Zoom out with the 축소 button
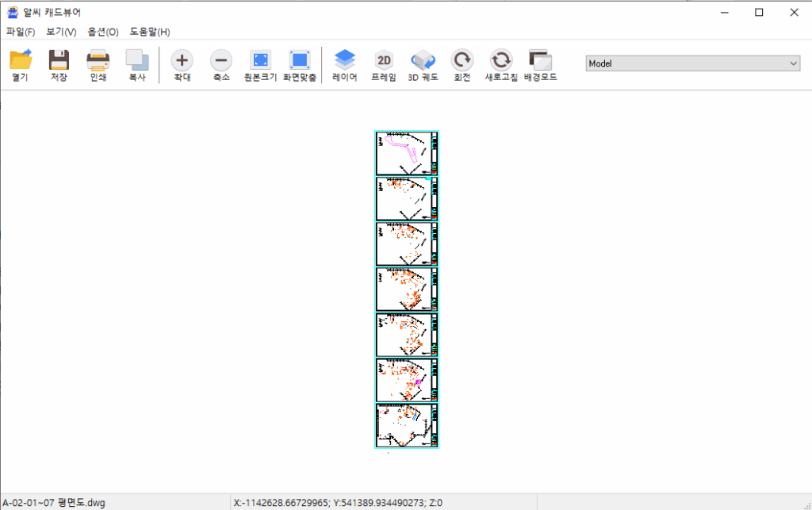The height and width of the screenshot is (510, 812). pyautogui.click(x=221, y=65)
